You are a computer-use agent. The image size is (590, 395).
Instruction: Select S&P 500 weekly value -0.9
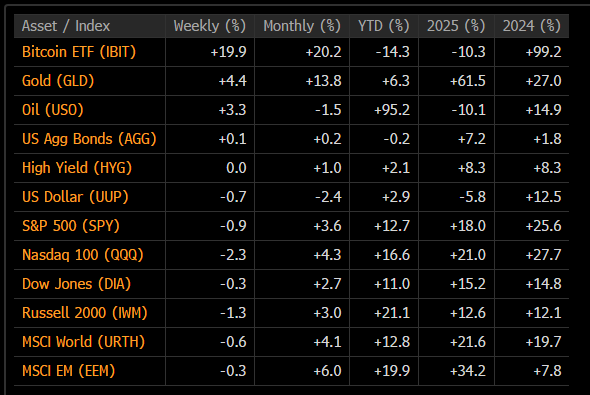[x=233, y=226]
